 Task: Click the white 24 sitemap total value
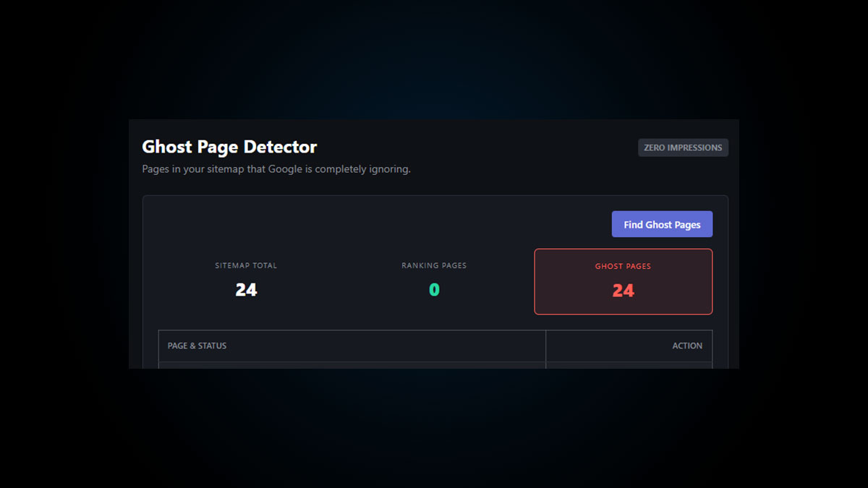click(246, 290)
